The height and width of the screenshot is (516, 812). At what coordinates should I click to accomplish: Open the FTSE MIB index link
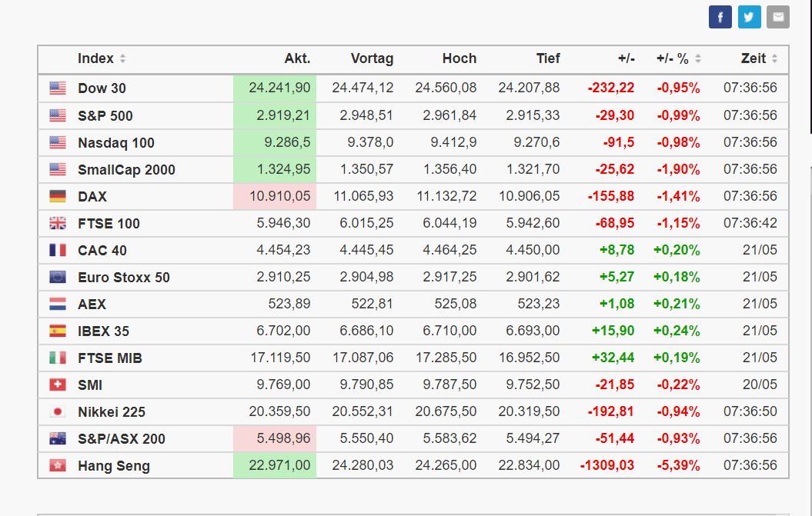(x=109, y=358)
